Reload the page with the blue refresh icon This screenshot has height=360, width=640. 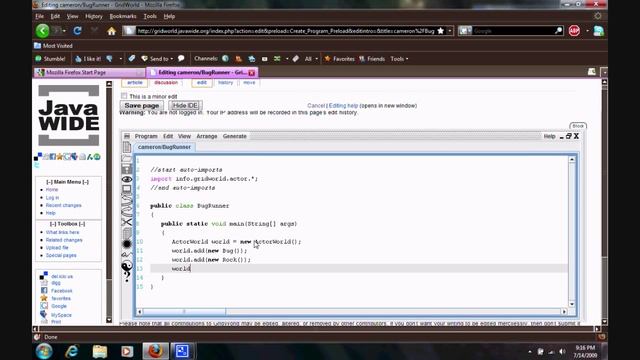77,31
